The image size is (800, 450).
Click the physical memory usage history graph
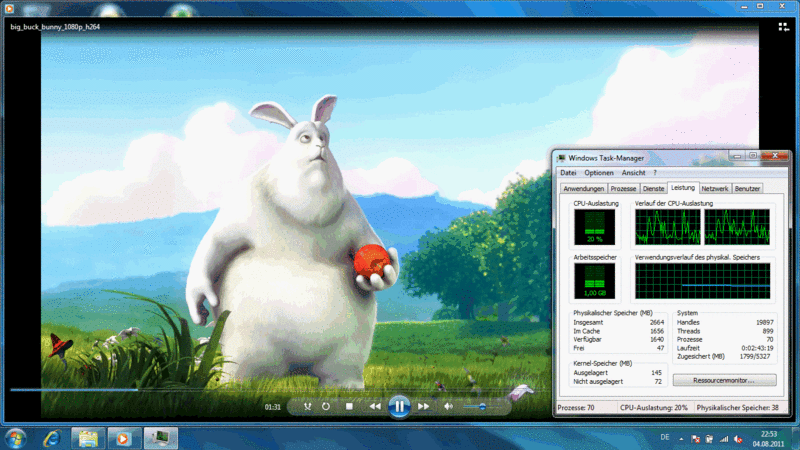click(x=703, y=281)
